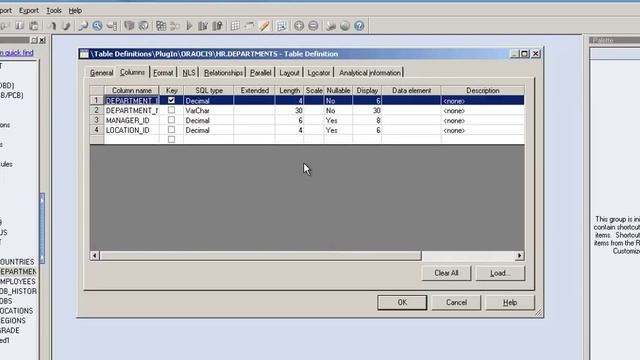Uncheck Key for DEPARTMENT_ID row 1

tap(171, 100)
